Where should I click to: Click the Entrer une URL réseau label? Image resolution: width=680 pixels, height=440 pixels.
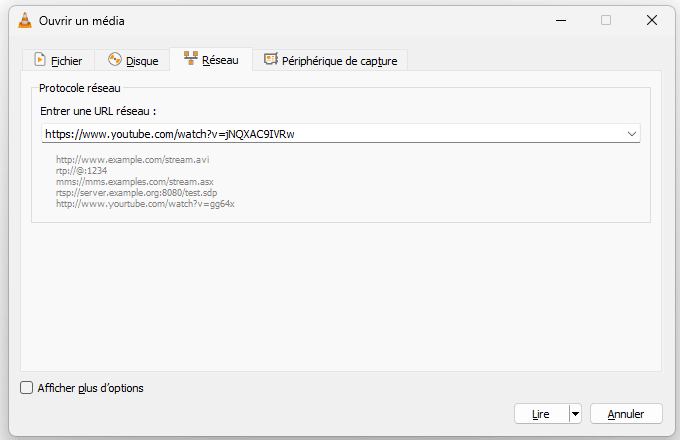98,111
